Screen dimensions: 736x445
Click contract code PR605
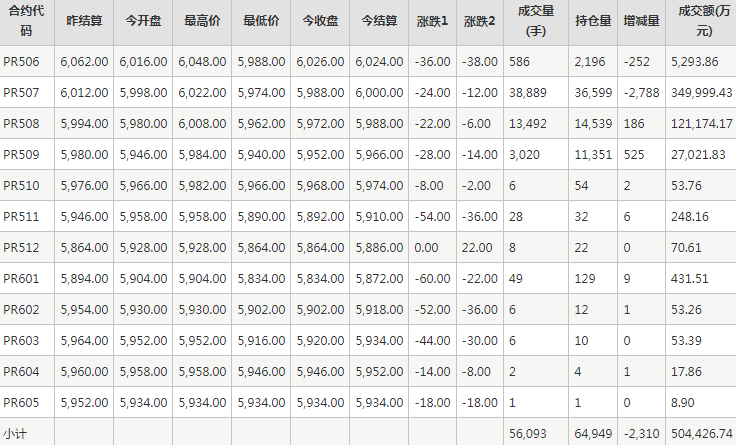[x=21, y=402]
